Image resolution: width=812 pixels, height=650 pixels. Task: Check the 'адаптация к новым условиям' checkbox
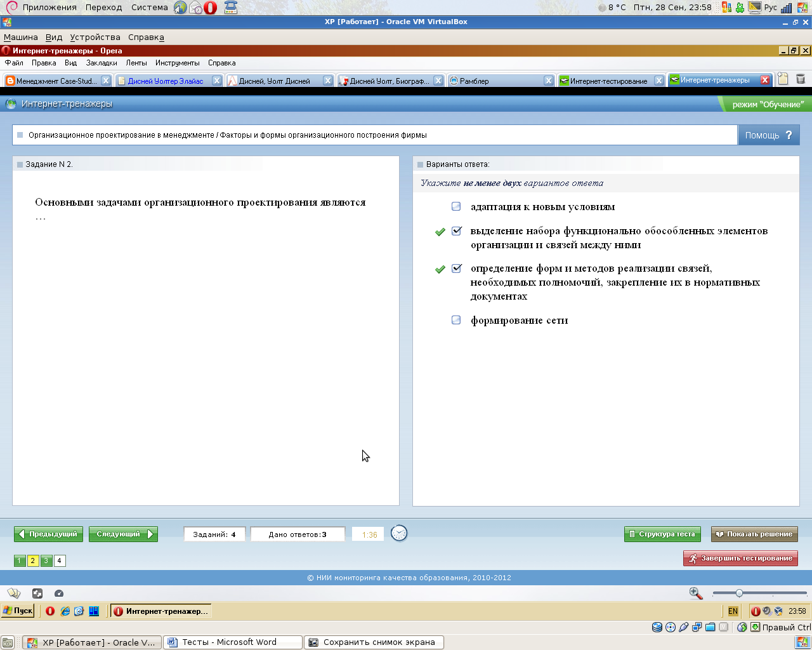coord(456,206)
